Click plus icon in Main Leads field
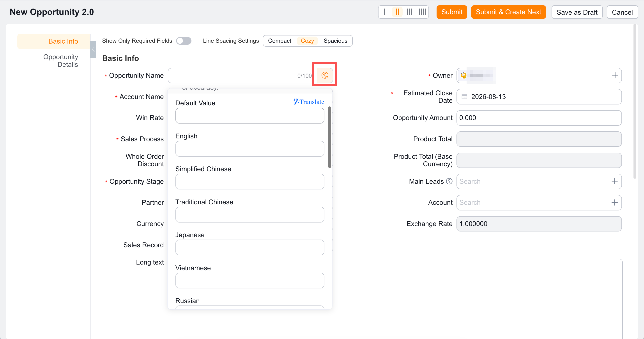 click(614, 181)
